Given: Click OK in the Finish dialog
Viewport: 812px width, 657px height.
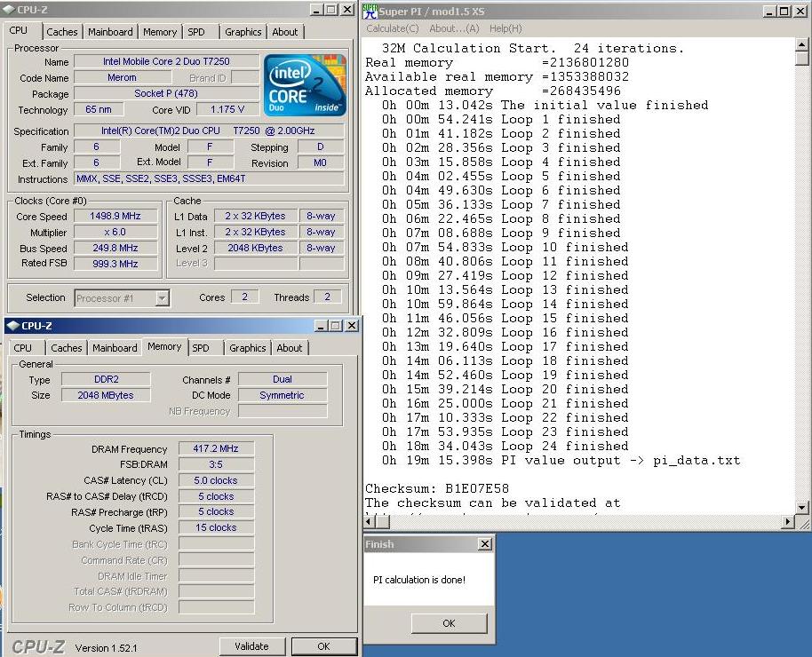Looking at the screenshot, I should [449, 623].
